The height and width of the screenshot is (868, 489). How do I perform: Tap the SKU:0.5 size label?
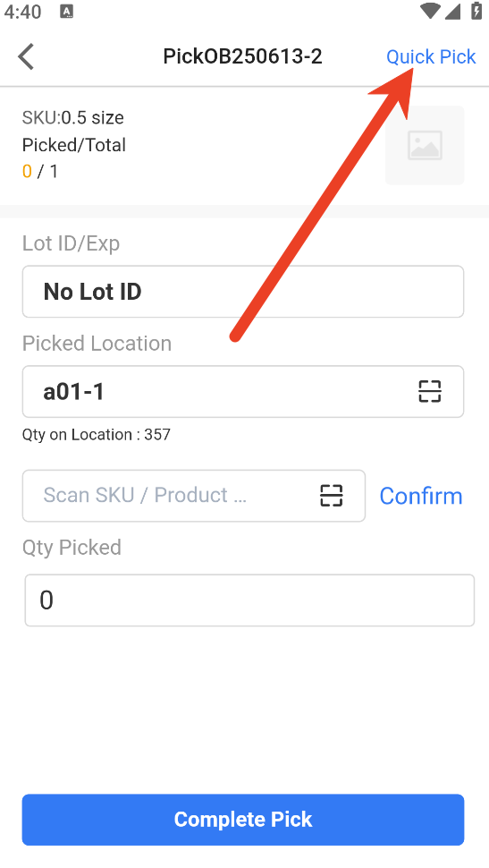point(73,117)
